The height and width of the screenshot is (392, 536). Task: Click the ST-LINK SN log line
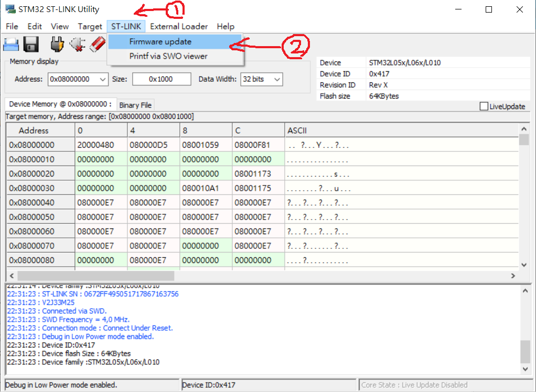click(93, 294)
